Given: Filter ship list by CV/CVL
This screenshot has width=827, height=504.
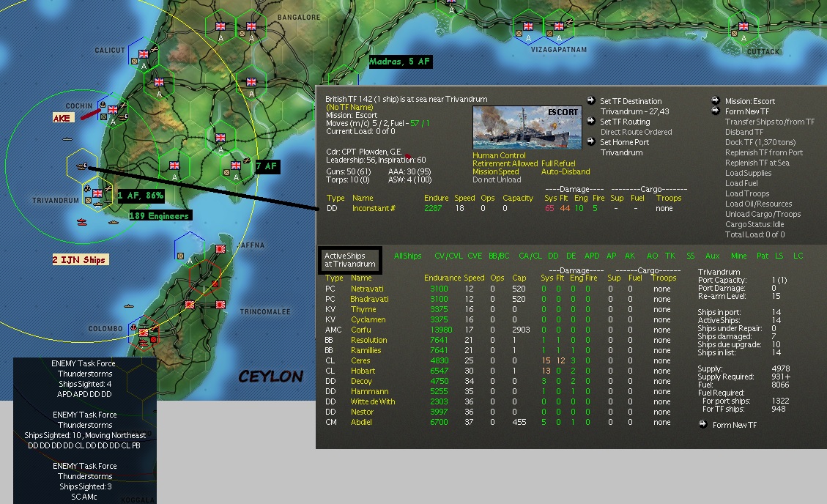Looking at the screenshot, I should (x=448, y=256).
